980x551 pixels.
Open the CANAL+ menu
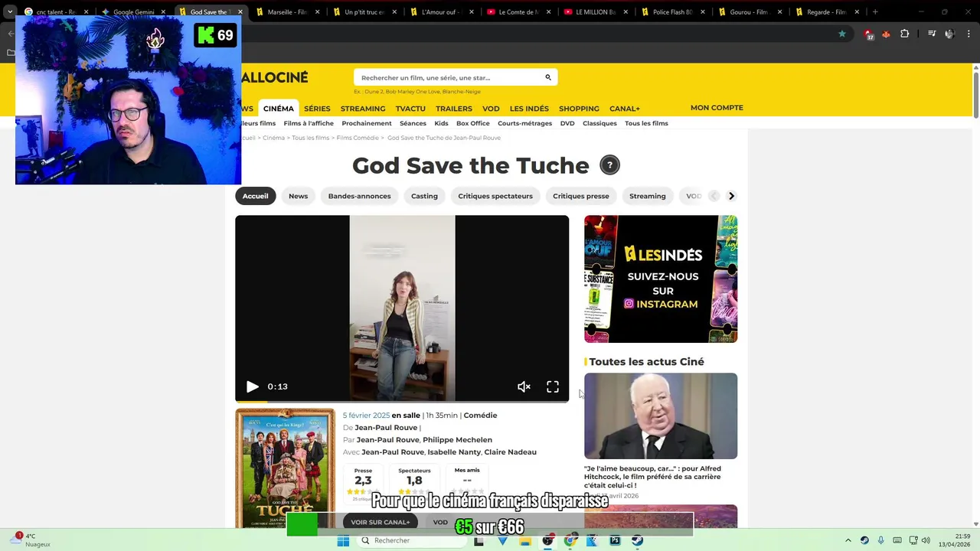tap(625, 109)
